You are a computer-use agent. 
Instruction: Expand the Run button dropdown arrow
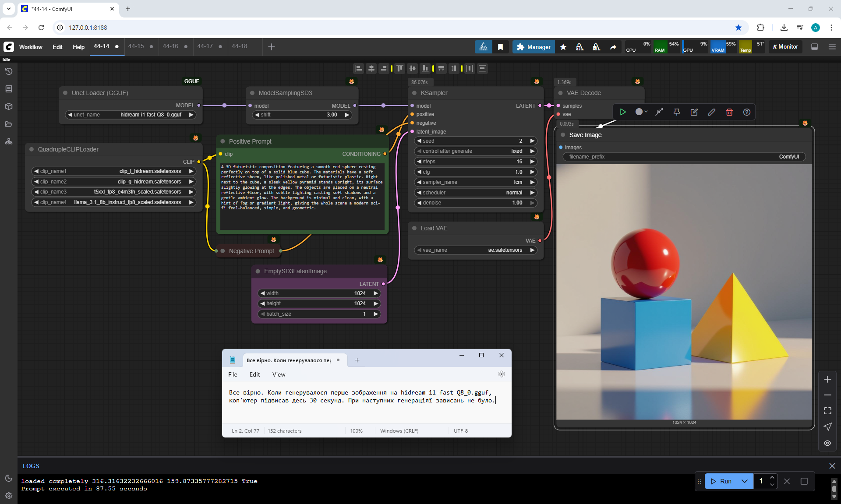coord(745,481)
